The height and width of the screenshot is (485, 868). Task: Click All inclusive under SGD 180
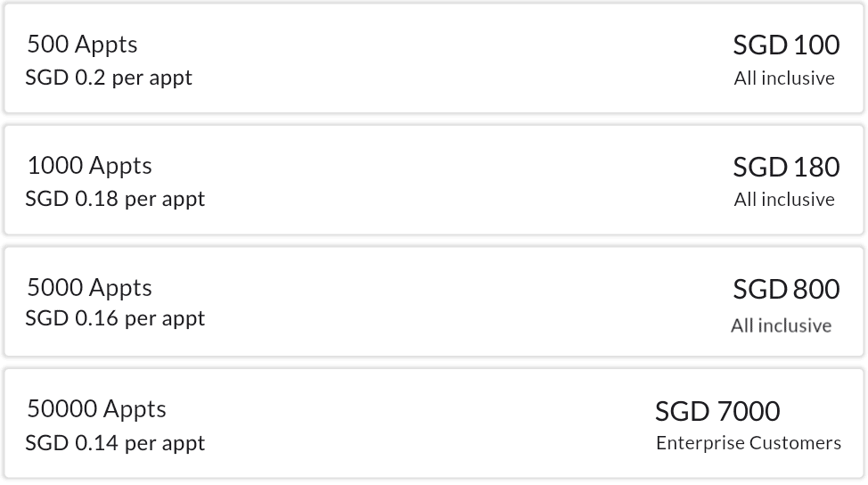784,200
